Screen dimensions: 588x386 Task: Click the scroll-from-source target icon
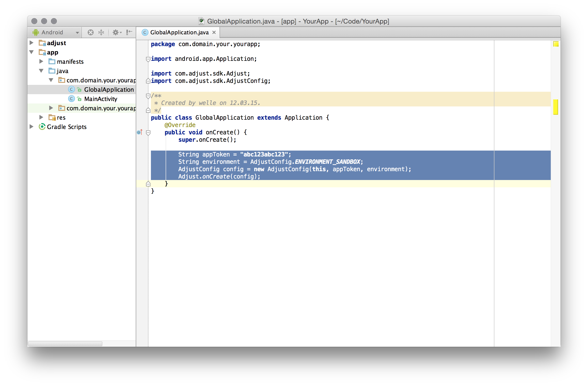pyautogui.click(x=90, y=32)
